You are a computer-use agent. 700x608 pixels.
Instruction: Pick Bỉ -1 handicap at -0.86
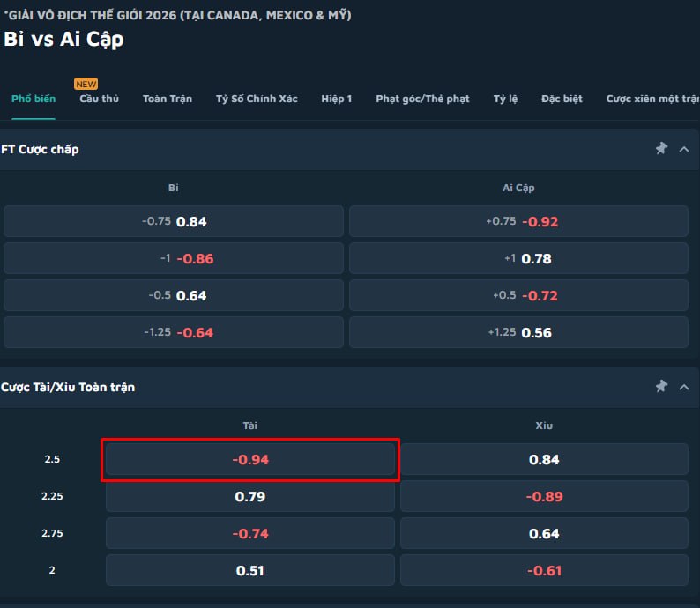coord(174,258)
